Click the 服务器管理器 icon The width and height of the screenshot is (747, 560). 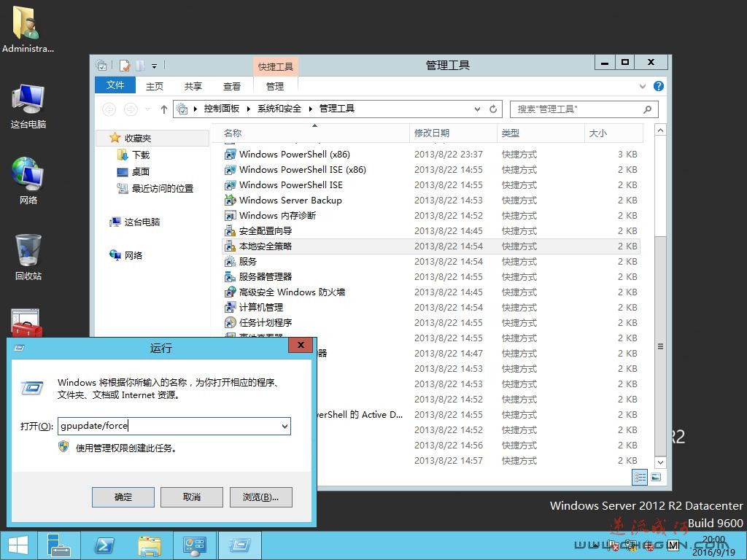[230, 276]
